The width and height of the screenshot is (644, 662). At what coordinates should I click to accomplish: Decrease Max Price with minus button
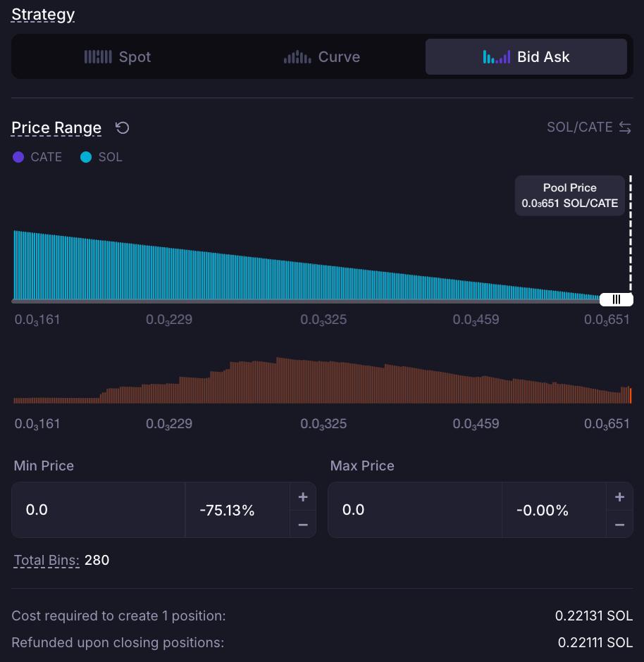pos(619,525)
